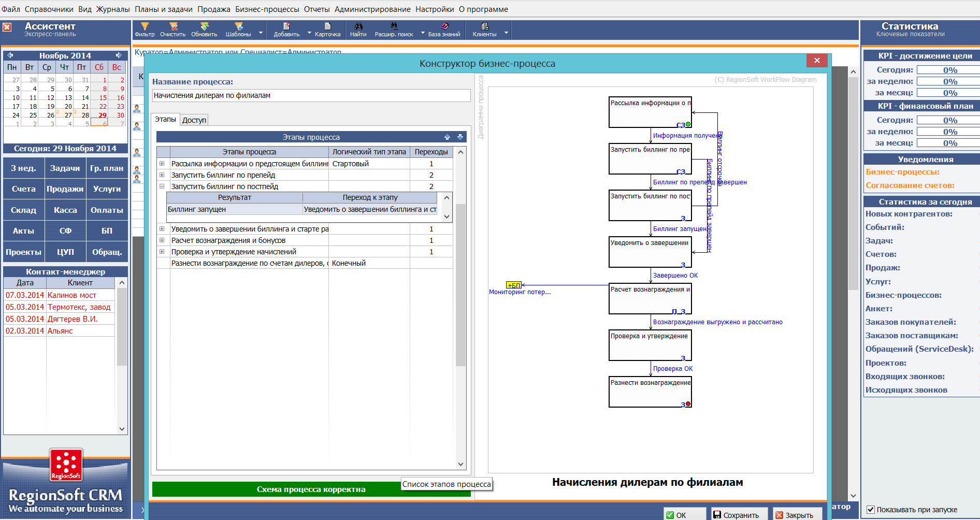Expand the Запустить биллинг по препейд row
Viewport: 980px width, 520px height.
click(x=162, y=175)
